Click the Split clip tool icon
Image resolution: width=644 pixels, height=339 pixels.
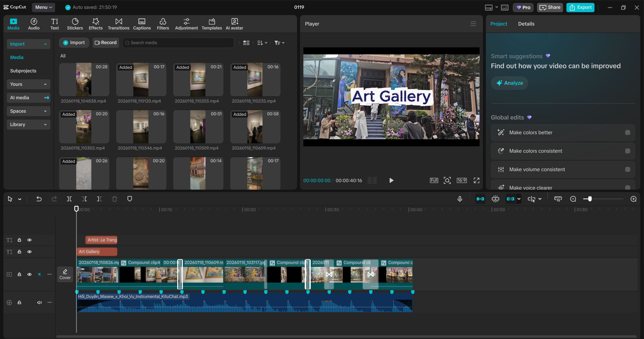tap(69, 199)
